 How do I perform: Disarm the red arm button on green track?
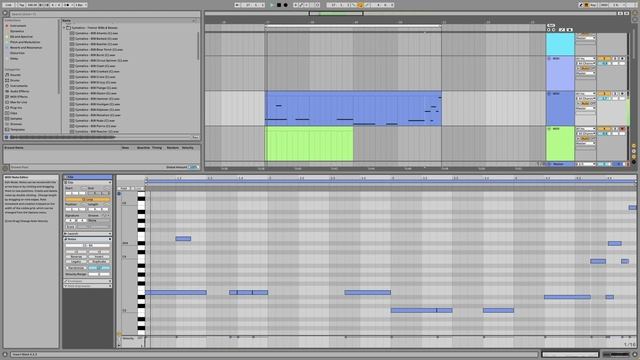click(622, 129)
